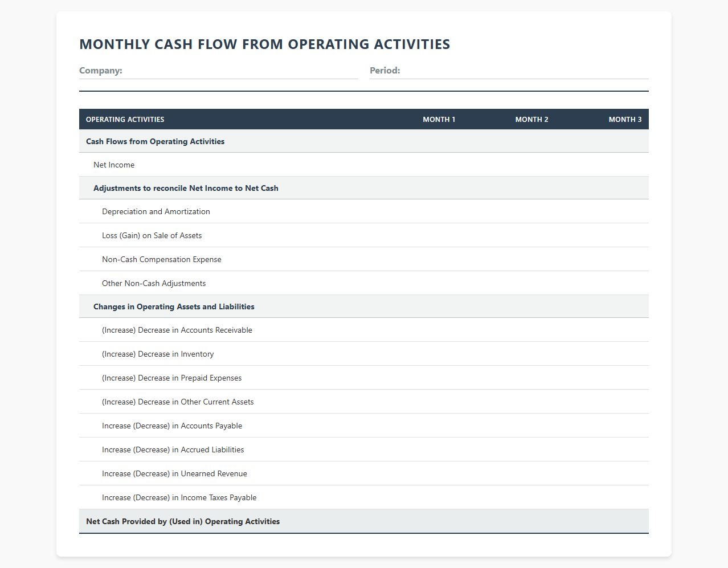Screen dimensions: 728x568
Task: Click Increase (Decrease) in Accounts Payable row
Action: [x=364, y=426]
